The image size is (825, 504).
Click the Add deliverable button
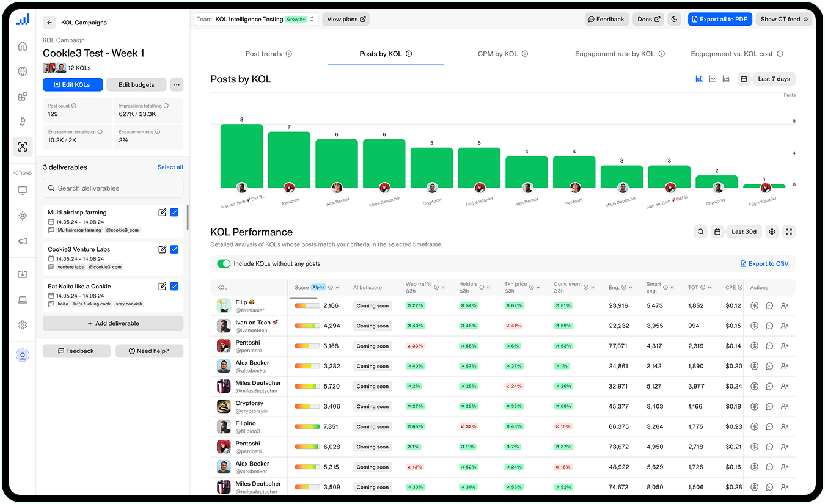(113, 323)
